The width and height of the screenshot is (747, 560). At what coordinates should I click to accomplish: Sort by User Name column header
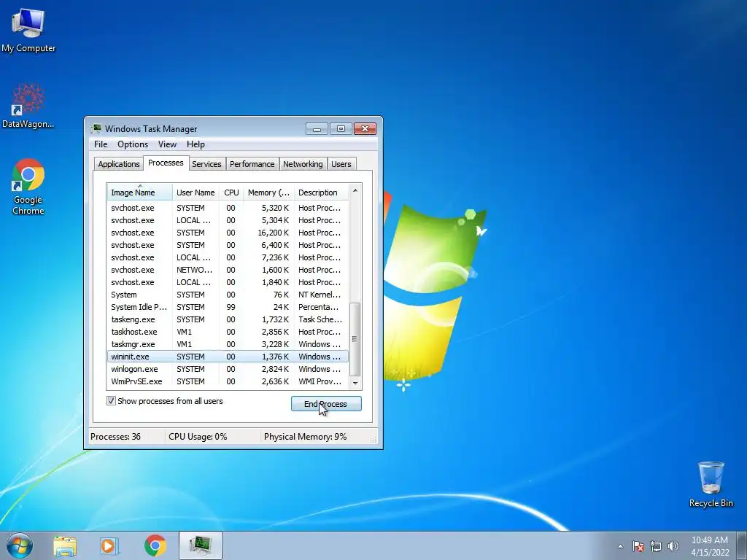point(196,192)
